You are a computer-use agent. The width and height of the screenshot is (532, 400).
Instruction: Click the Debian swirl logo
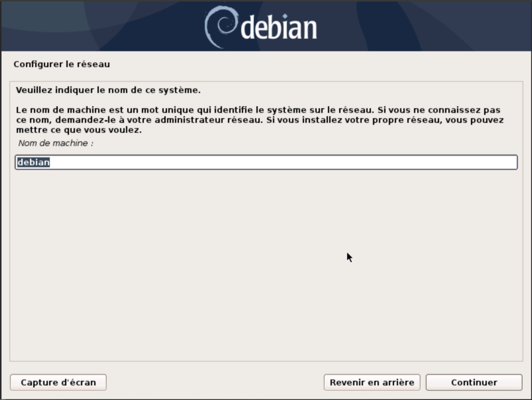[x=221, y=27]
